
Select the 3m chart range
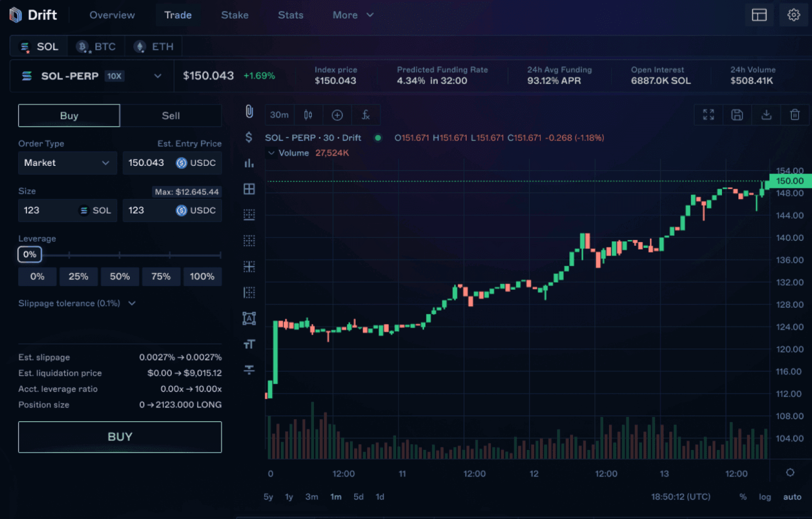coord(312,497)
